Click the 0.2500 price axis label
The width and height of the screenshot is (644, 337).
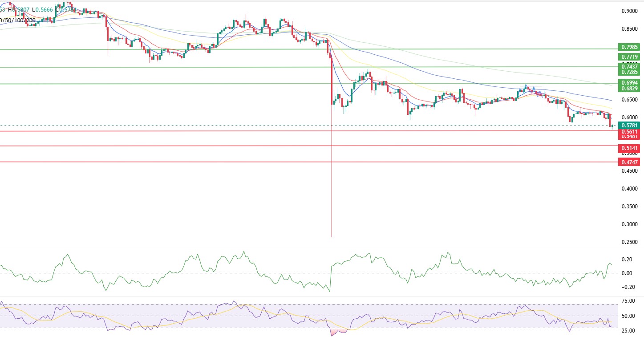pyautogui.click(x=631, y=242)
